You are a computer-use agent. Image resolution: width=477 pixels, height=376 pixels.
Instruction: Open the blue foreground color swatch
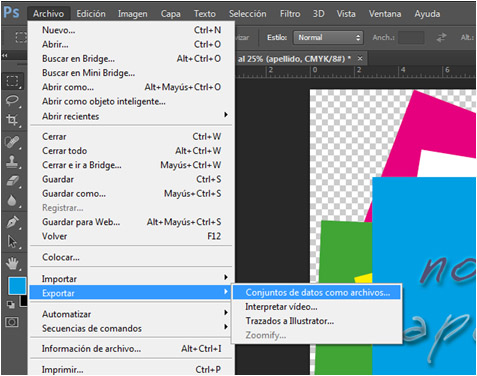click(x=17, y=286)
